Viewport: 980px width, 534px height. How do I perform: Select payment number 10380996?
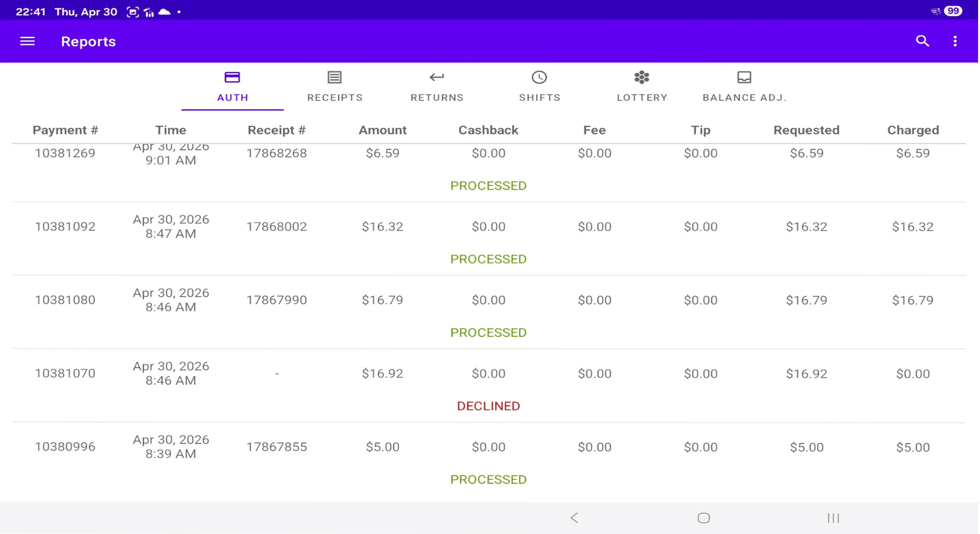(65, 447)
